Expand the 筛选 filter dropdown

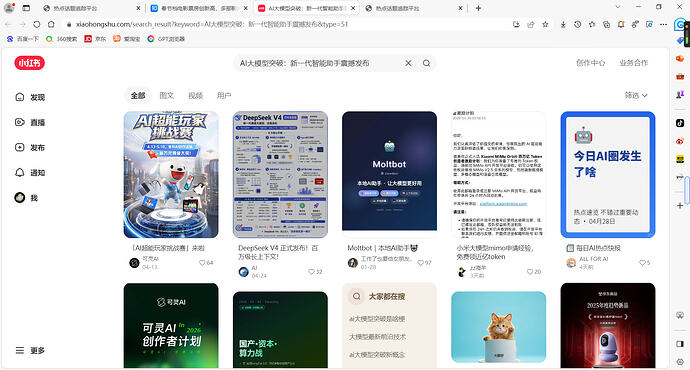[636, 95]
